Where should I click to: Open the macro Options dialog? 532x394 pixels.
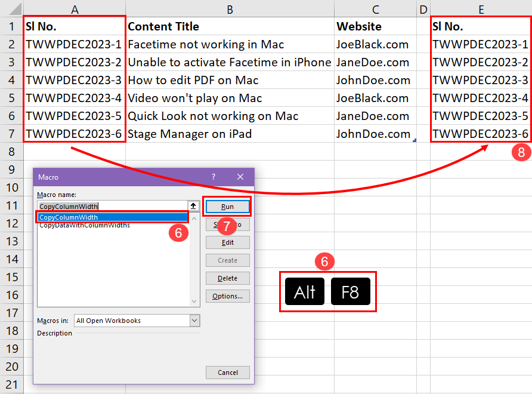pyautogui.click(x=227, y=295)
